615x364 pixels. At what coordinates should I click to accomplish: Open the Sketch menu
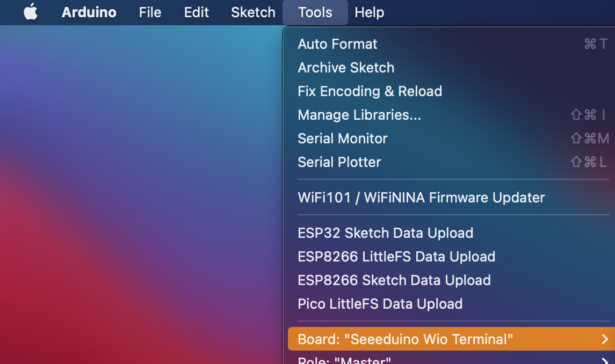pos(253,12)
